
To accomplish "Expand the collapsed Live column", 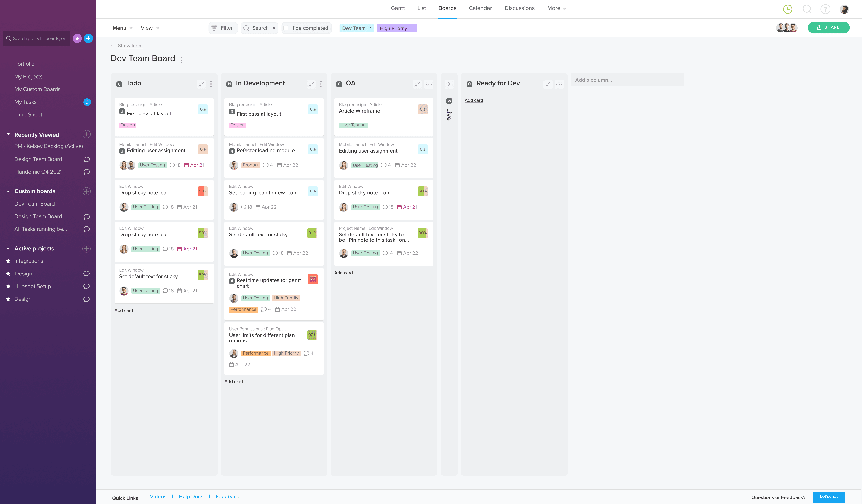I will (x=449, y=84).
